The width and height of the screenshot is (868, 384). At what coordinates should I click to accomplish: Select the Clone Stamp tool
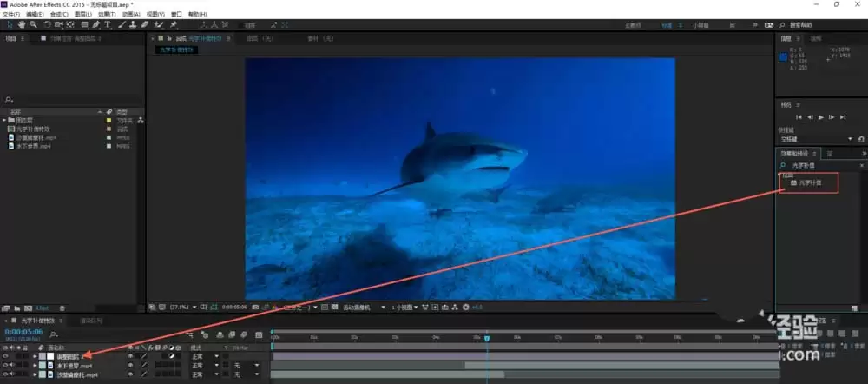(133, 24)
